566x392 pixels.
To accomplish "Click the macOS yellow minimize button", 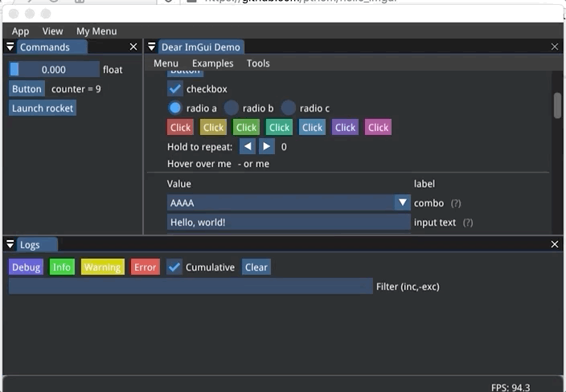I will (x=30, y=14).
